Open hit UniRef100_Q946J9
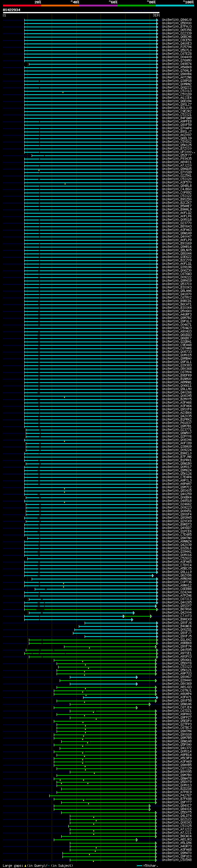Screen dimensions: 197x868 coord(177,20)
